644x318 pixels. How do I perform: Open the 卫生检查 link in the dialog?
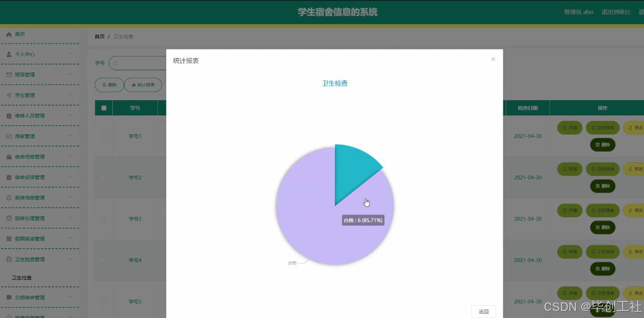coord(335,82)
